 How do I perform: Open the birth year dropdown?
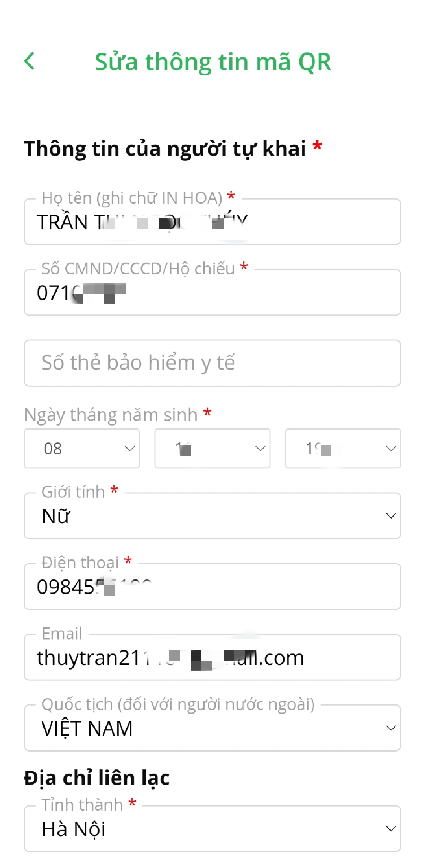[x=343, y=449]
